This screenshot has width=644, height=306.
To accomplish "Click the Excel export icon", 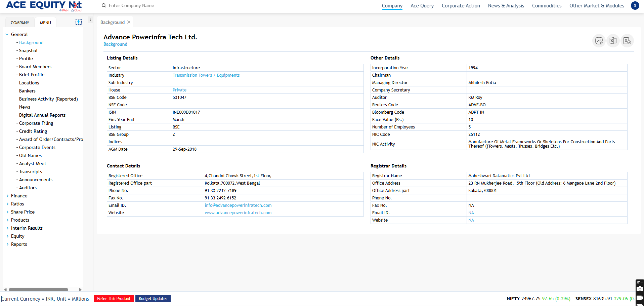I will tap(613, 41).
